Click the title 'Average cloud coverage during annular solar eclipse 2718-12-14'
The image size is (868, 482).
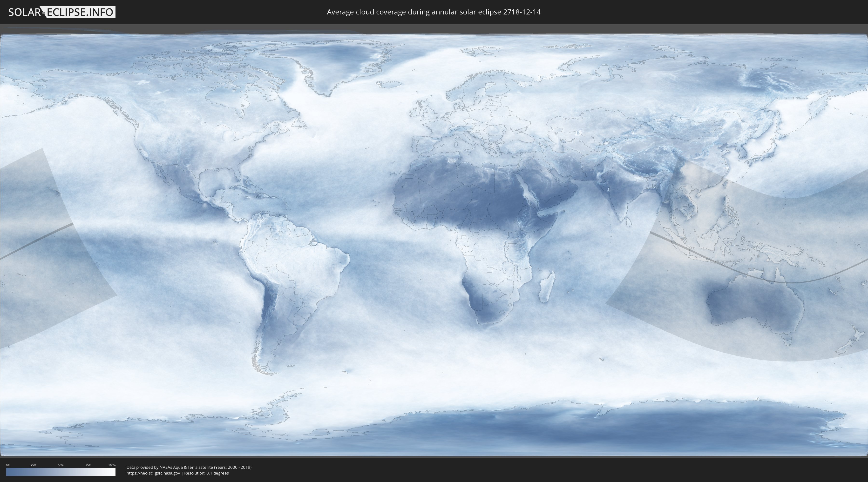(x=434, y=12)
